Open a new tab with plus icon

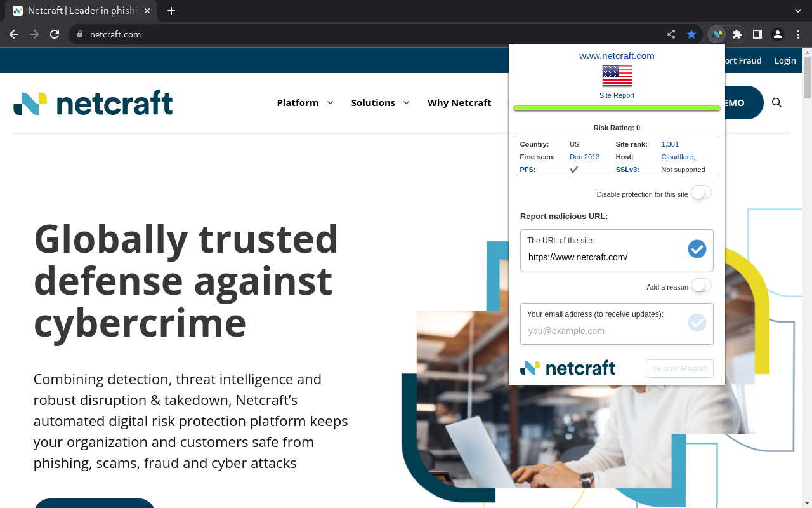(x=171, y=11)
